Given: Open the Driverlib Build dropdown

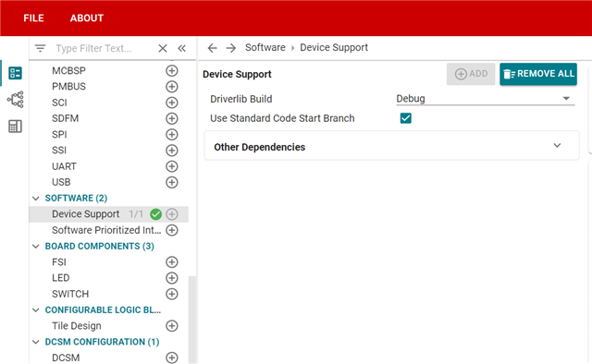Looking at the screenshot, I should point(485,99).
